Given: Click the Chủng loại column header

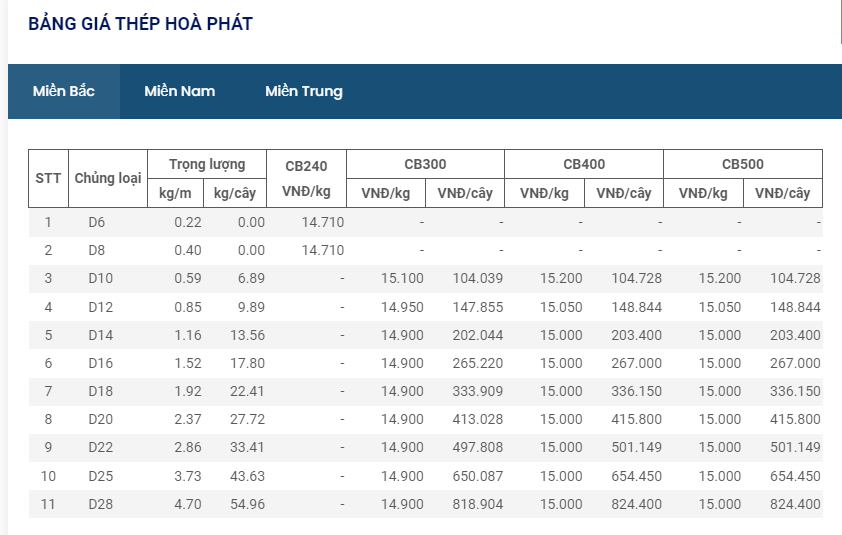Looking at the screenshot, I should [x=108, y=178].
